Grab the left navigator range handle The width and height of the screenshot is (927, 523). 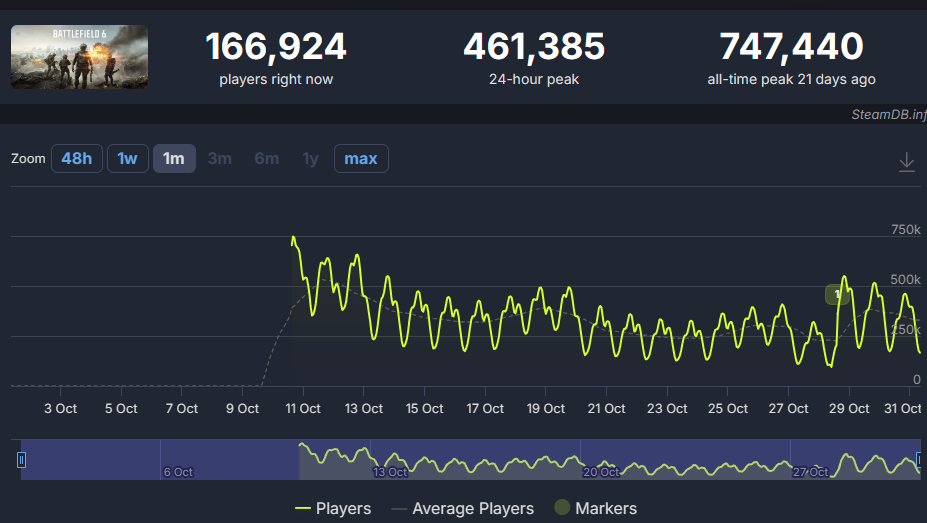click(21, 460)
